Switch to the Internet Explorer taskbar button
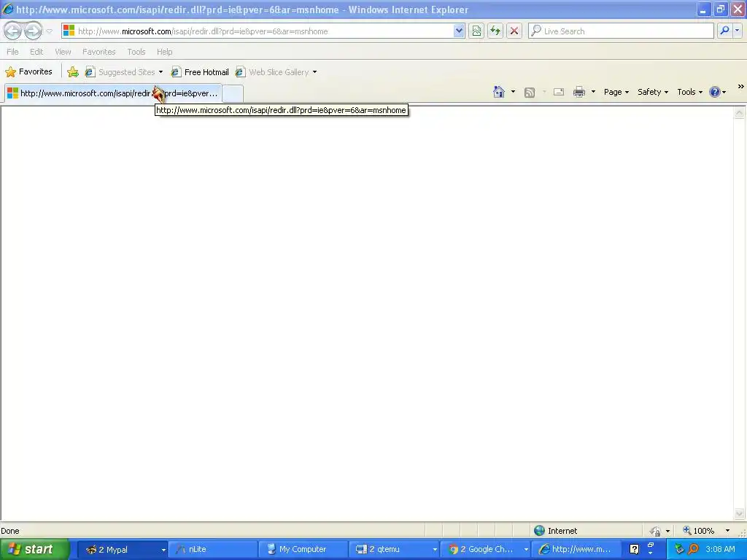Image resolution: width=747 pixels, height=560 pixels. [576, 549]
